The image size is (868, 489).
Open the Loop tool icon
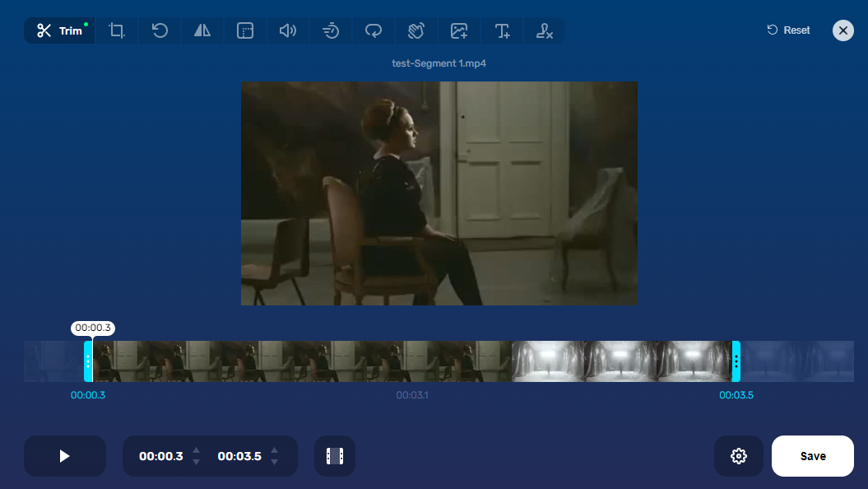pyautogui.click(x=373, y=30)
